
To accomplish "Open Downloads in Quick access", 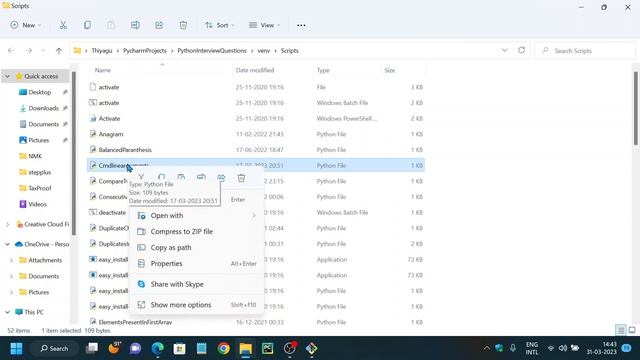I will (43, 108).
